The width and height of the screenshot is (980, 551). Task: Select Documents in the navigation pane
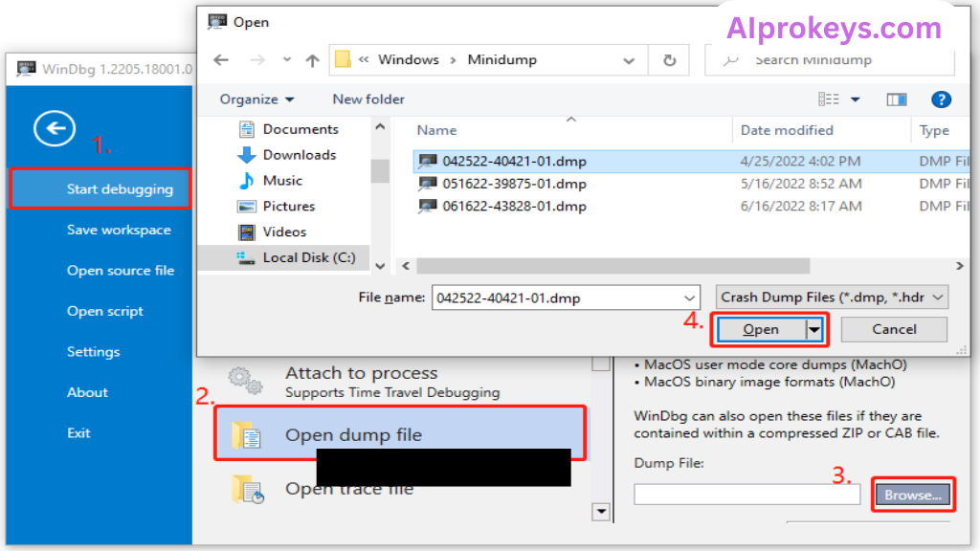click(301, 129)
